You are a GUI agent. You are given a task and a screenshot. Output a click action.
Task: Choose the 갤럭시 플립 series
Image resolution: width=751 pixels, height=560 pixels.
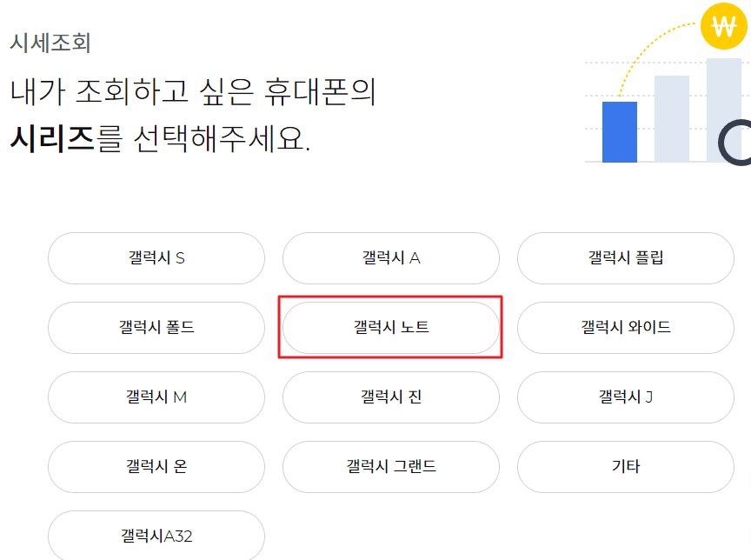[625, 258]
